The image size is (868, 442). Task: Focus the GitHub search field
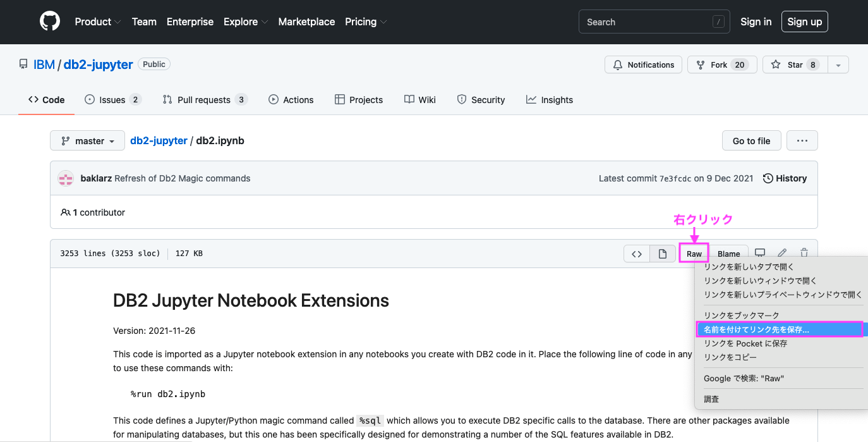pyautogui.click(x=654, y=21)
